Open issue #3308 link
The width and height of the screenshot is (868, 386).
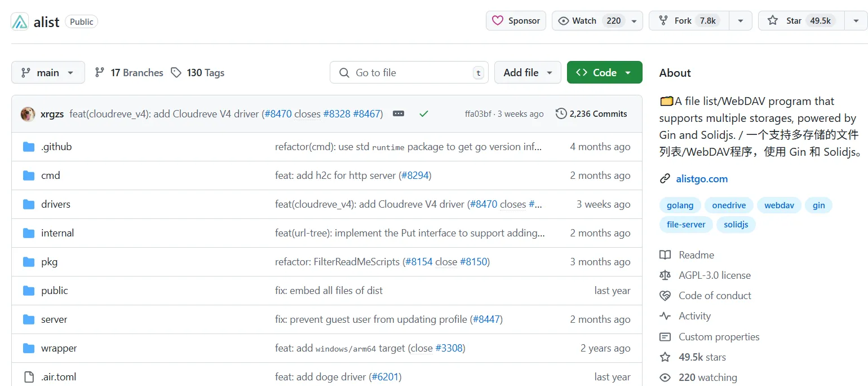(449, 348)
